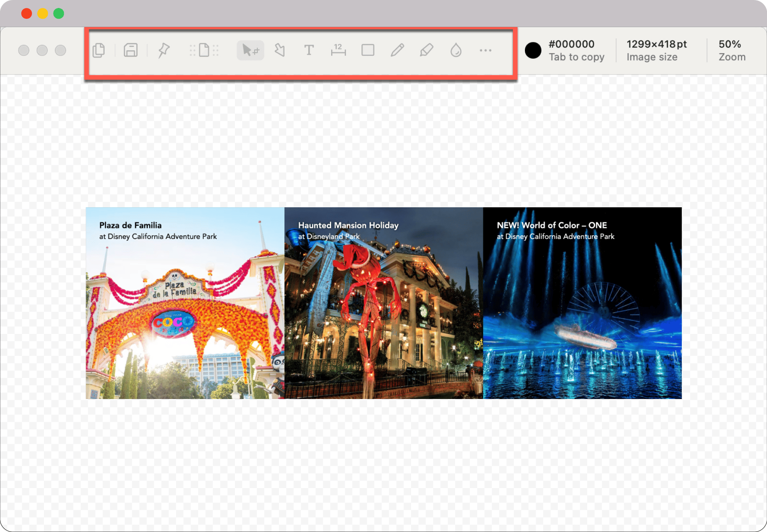Select the highlighter marker tool
This screenshot has height=532, width=767.
pos(426,50)
